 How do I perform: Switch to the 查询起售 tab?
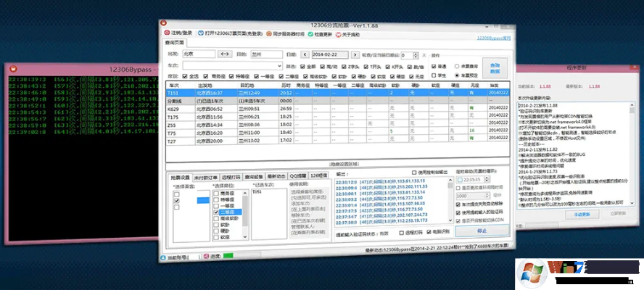point(253,176)
